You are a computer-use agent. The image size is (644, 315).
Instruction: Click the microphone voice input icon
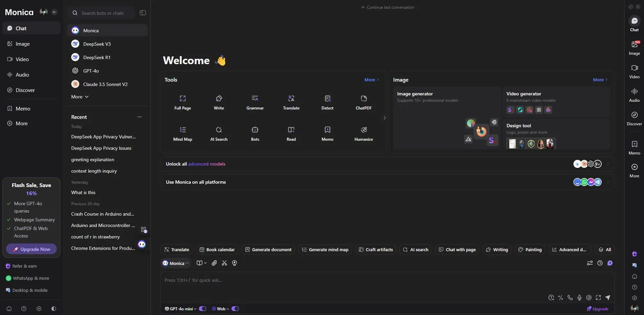pyautogui.click(x=579, y=298)
